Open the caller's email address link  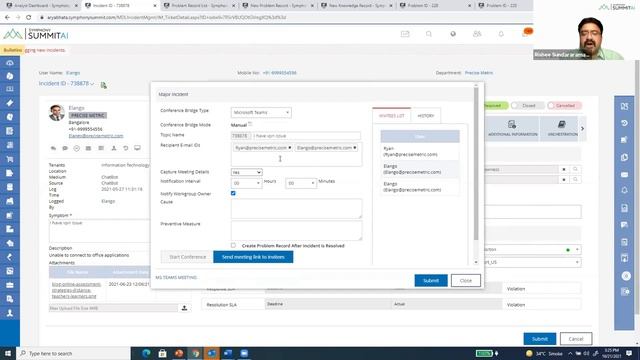(x=96, y=136)
